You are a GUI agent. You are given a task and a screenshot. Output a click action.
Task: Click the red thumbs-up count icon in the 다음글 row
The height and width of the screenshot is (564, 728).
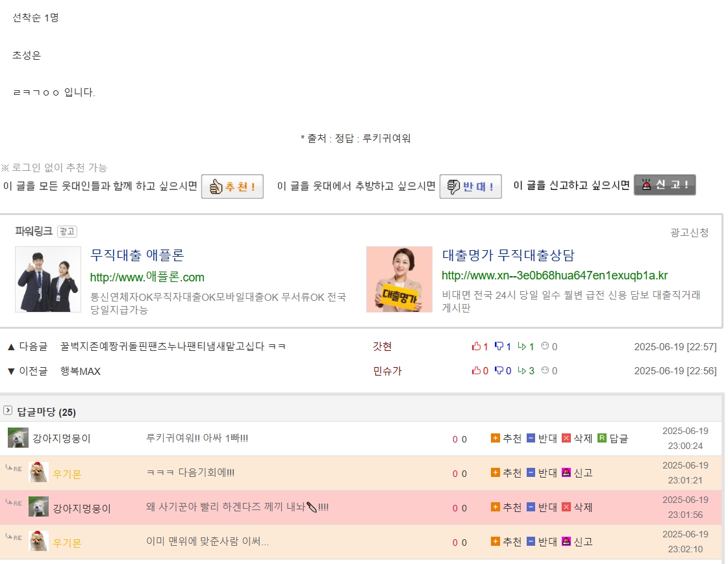click(477, 346)
